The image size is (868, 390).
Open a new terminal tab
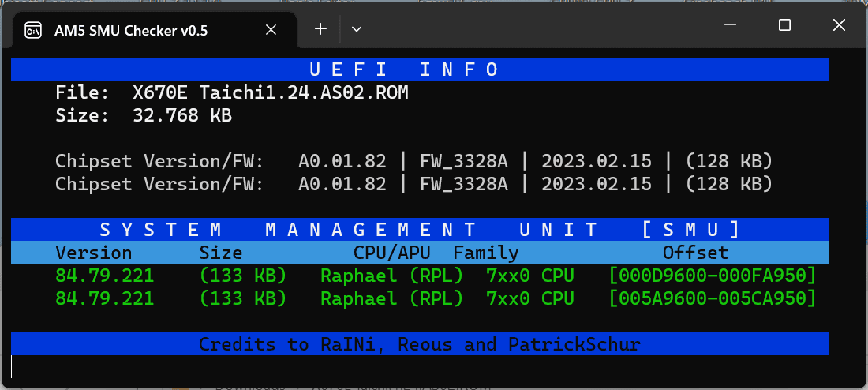point(320,29)
